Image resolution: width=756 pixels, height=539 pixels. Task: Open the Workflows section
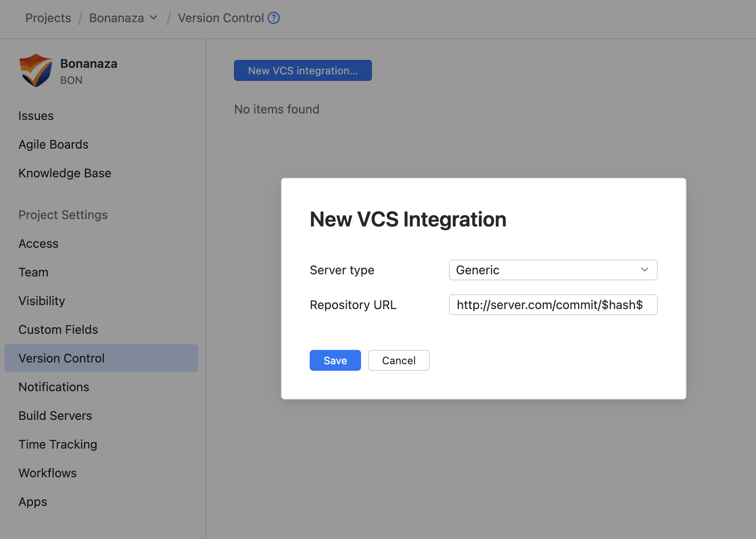point(47,473)
